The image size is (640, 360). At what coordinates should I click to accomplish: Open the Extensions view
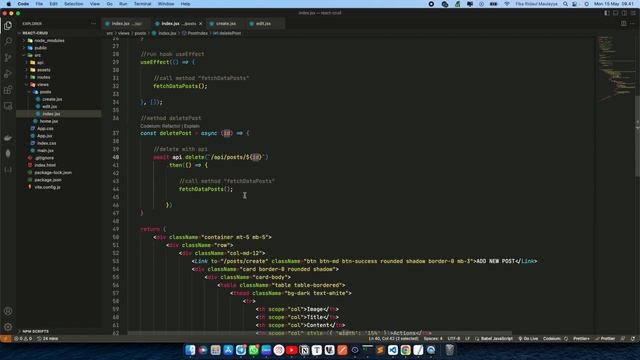point(8,90)
